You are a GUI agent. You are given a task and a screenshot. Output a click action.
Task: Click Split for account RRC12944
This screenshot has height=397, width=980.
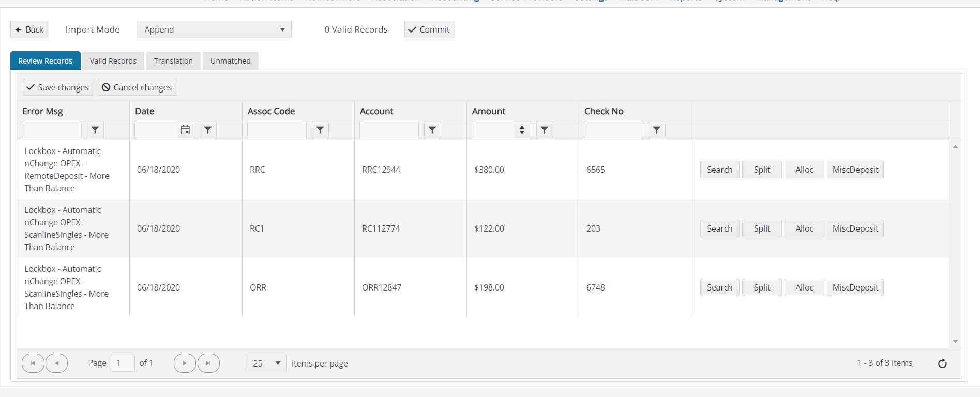point(762,170)
